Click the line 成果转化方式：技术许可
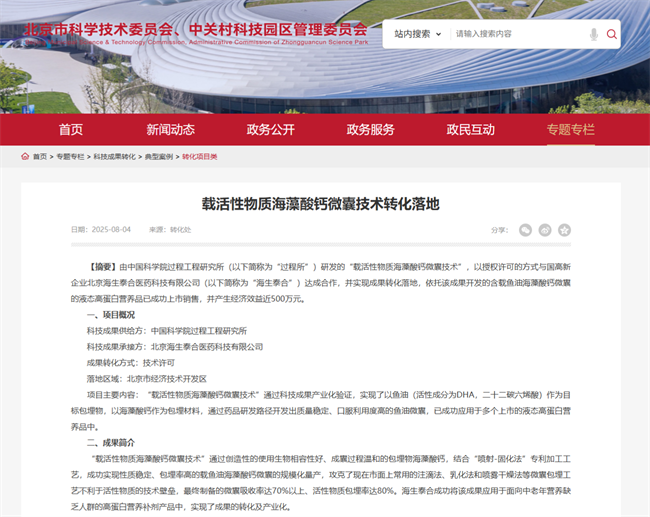650x517 pixels. [131, 363]
